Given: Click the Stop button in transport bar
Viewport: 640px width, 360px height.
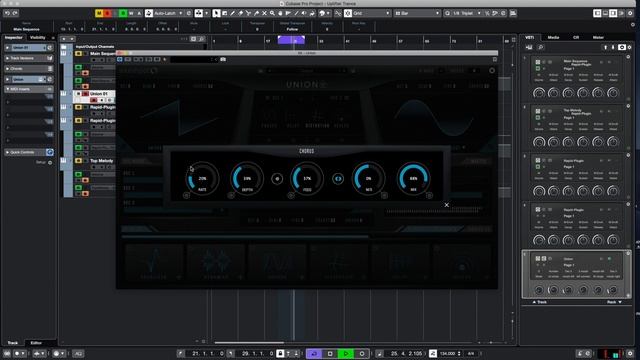Looking at the screenshot, I should point(330,353).
